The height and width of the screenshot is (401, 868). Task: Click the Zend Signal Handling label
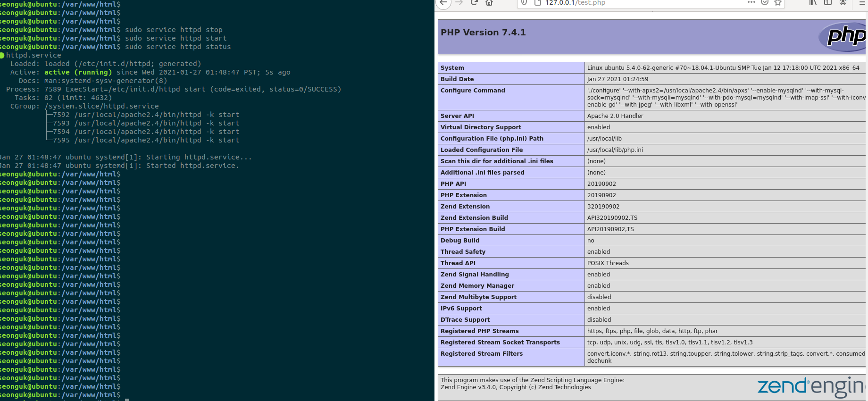[475, 275]
